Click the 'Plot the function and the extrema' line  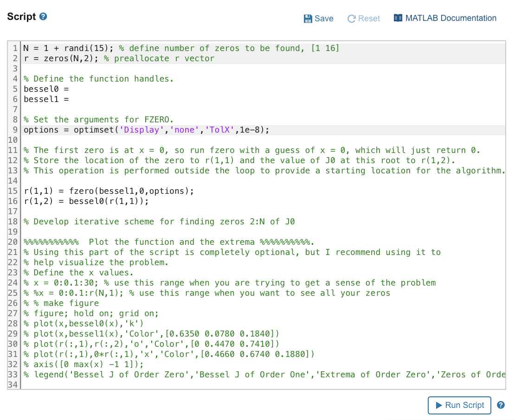point(169,242)
